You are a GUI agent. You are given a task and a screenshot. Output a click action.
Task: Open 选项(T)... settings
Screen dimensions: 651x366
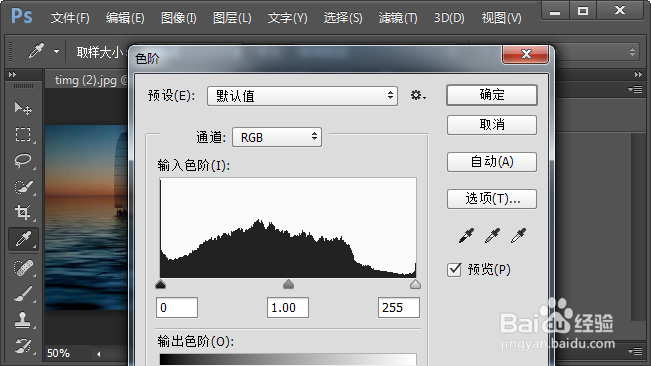click(492, 199)
